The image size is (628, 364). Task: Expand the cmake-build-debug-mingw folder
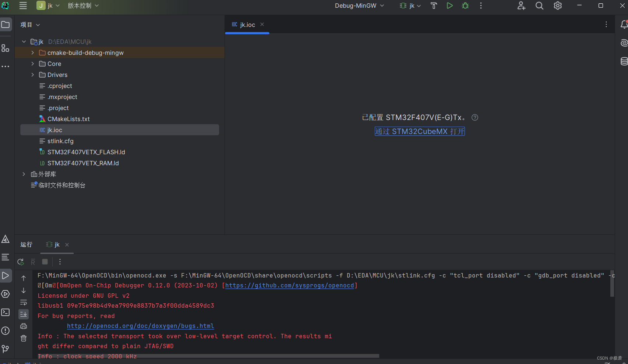pyautogui.click(x=32, y=53)
